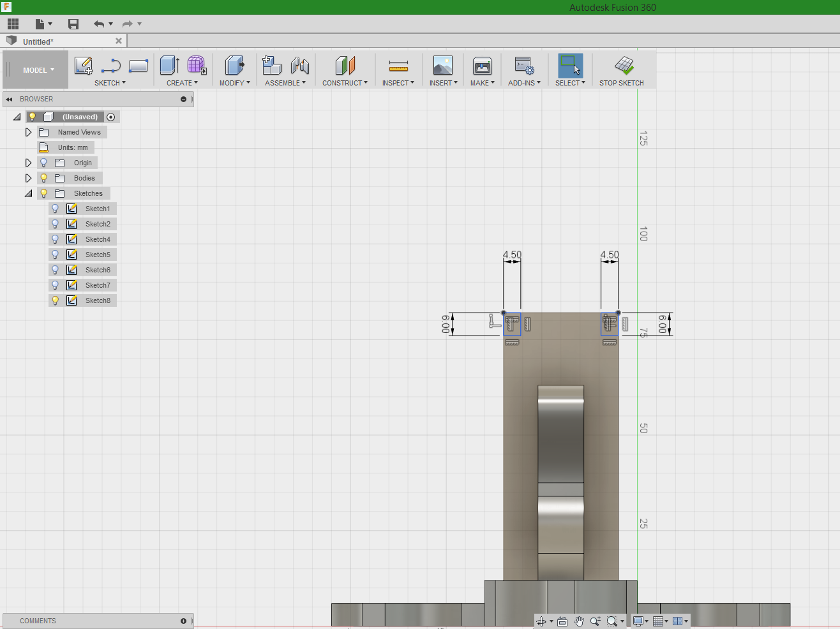
Task: Select the Line sketch tool
Action: coord(111,65)
